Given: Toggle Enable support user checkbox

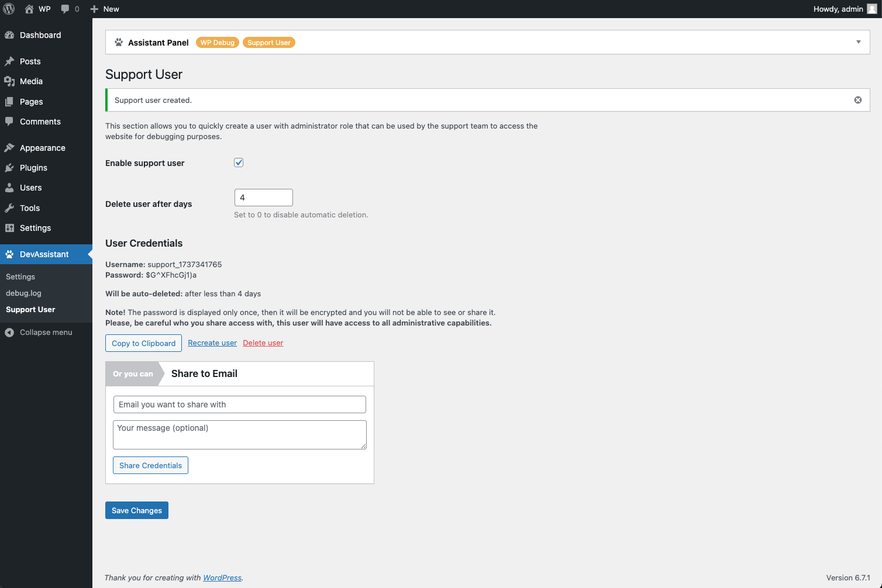Looking at the screenshot, I should (239, 162).
